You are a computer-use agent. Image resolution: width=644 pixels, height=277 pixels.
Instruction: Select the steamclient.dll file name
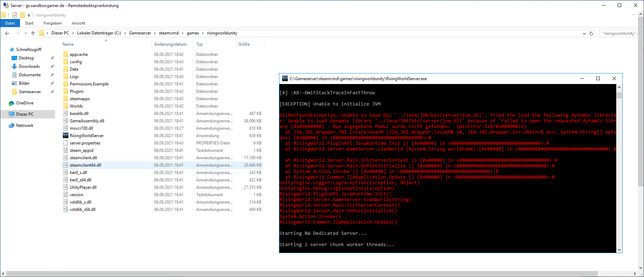[83, 158]
